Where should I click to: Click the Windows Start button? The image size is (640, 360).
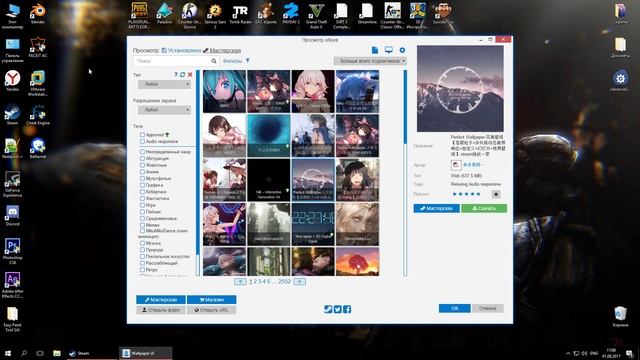tap(8, 353)
